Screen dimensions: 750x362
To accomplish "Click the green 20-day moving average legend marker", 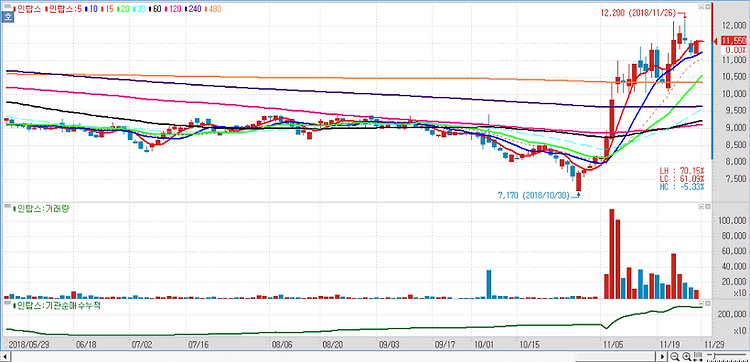I will 118,9.
